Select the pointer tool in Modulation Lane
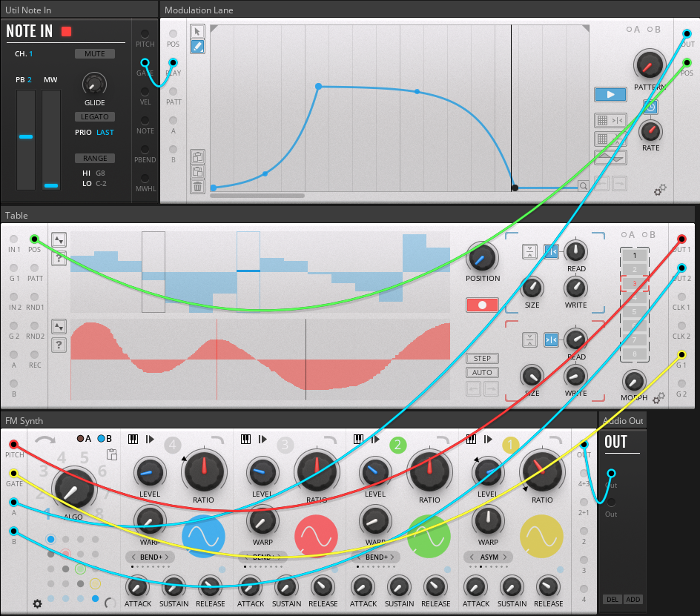This screenshot has width=700, height=616. tap(197, 31)
